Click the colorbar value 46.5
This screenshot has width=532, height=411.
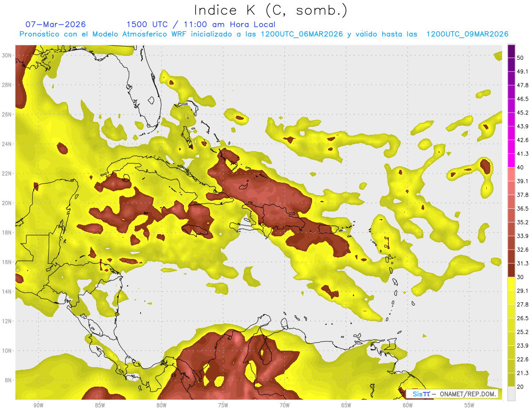coord(523,99)
